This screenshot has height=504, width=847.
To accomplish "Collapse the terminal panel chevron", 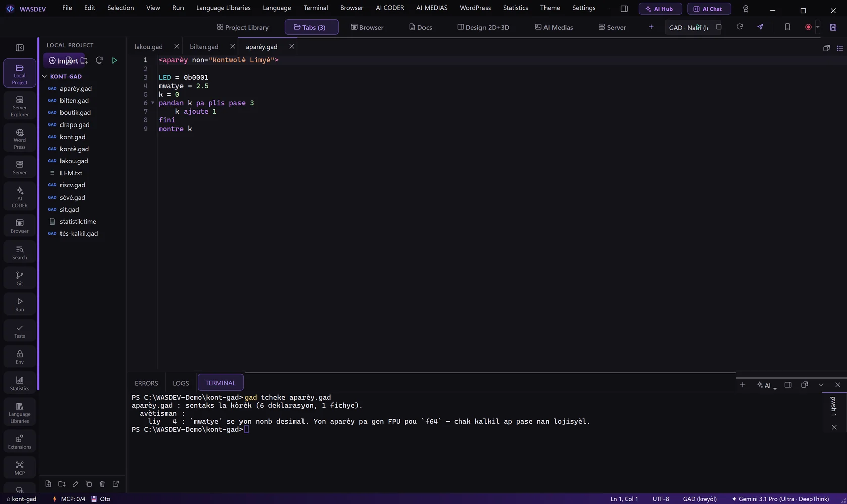I will click(821, 385).
